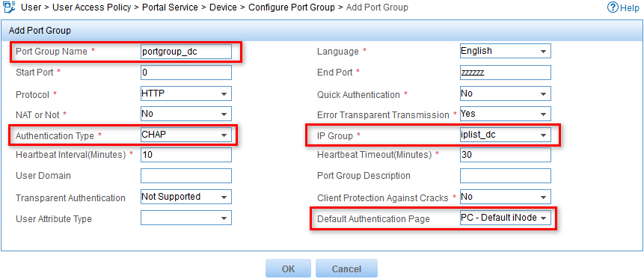The width and height of the screenshot is (644, 279).
Task: Click the Error Transparent Transmission label
Action: (383, 115)
